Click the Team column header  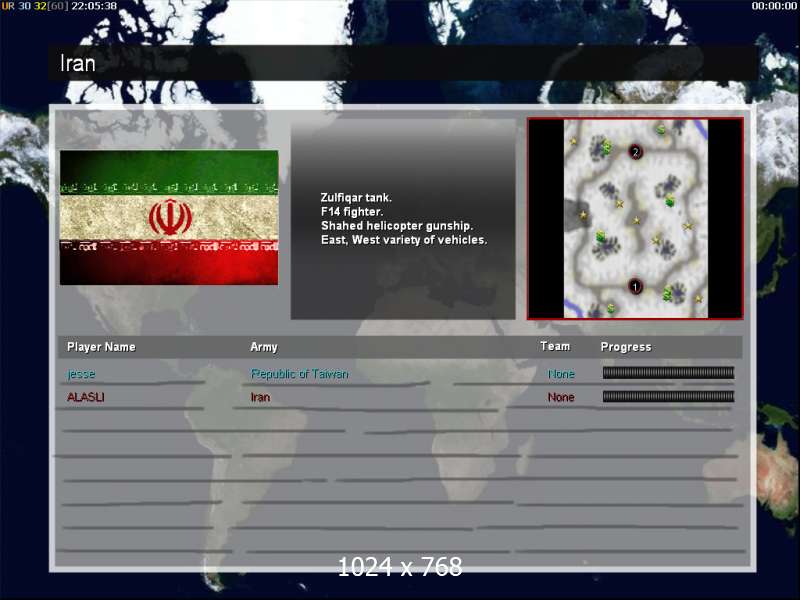(555, 346)
